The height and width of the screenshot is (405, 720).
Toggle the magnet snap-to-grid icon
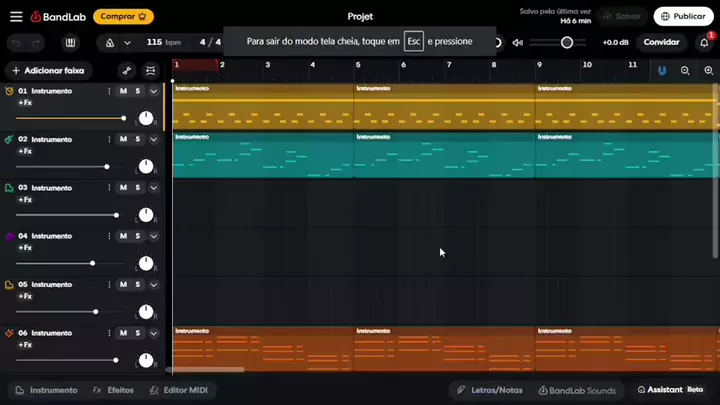tap(662, 71)
